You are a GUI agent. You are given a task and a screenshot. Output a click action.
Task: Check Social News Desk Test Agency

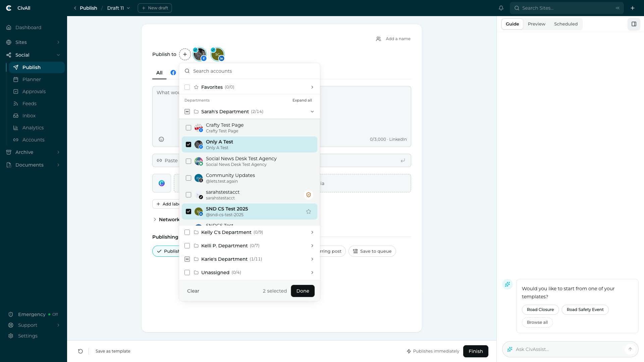(189, 161)
